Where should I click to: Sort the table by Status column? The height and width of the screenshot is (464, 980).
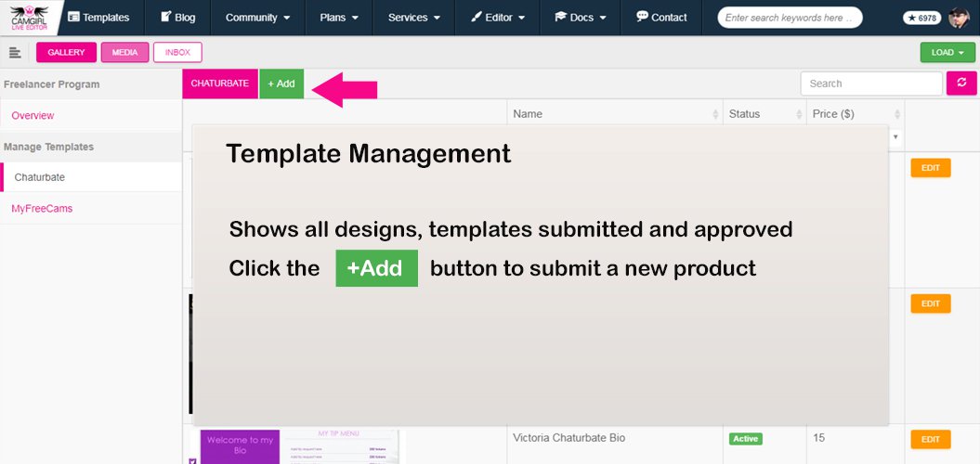pos(765,114)
